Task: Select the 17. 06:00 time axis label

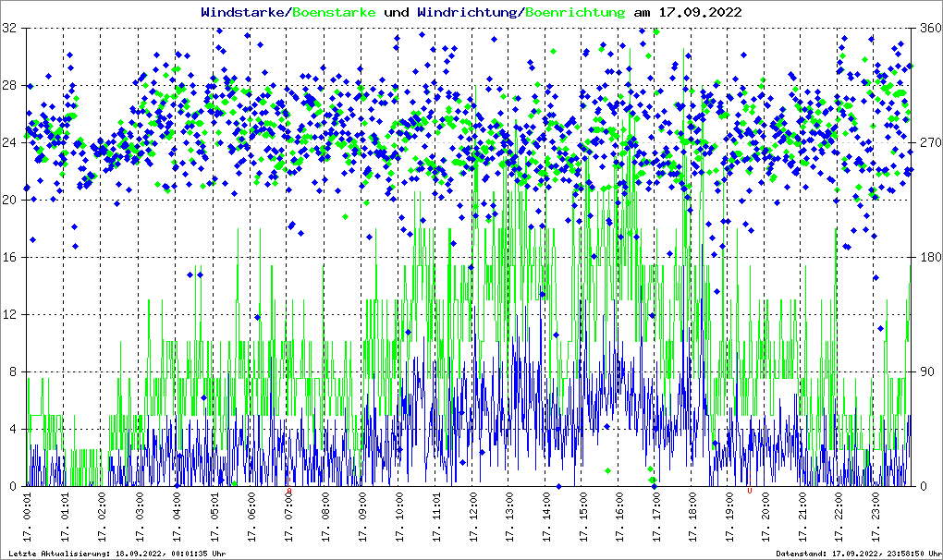Action: point(251,517)
